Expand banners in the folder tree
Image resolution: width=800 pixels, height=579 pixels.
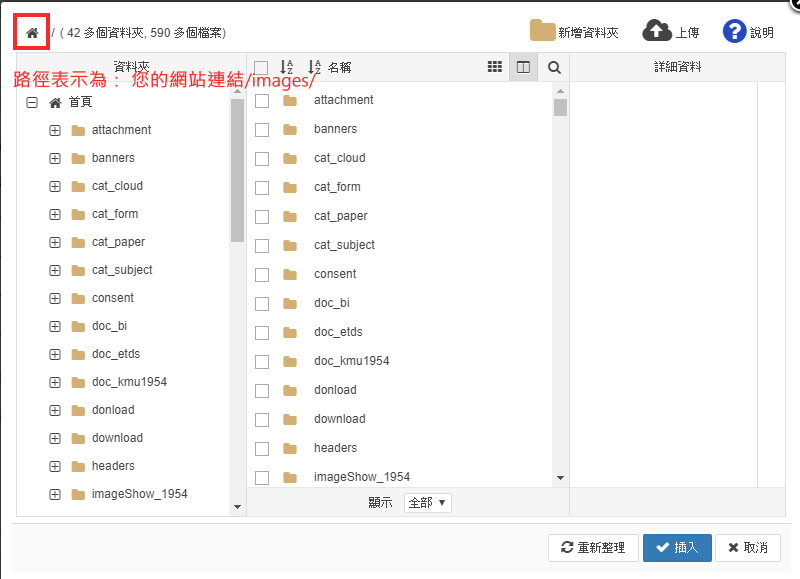[x=55, y=159]
